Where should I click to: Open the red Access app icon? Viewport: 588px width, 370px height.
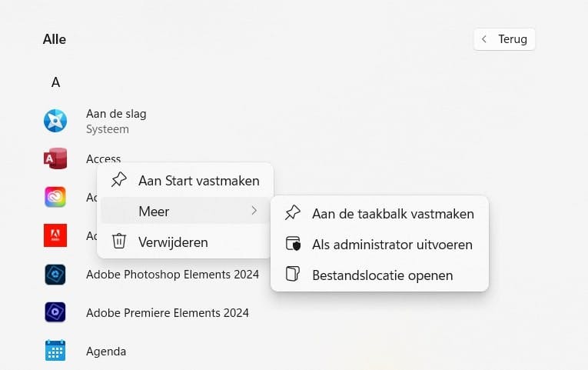point(55,159)
